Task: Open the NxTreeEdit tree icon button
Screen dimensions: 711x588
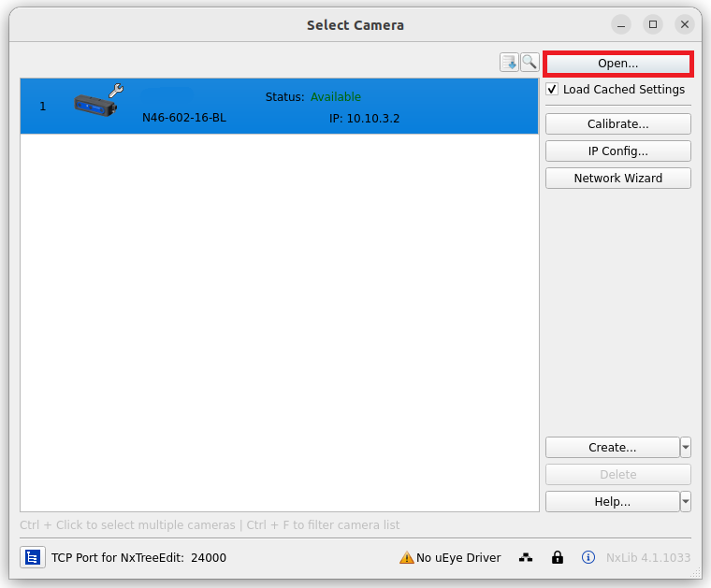Action: [32, 557]
